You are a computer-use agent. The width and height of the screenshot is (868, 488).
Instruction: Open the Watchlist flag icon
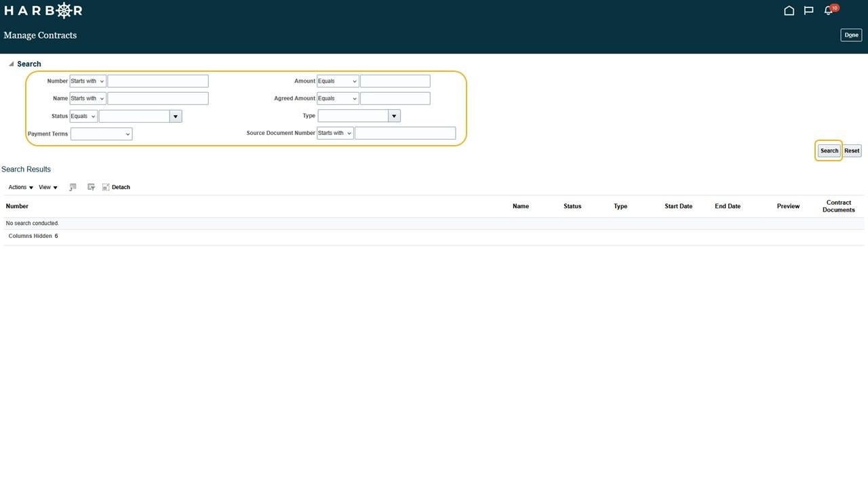click(x=808, y=10)
